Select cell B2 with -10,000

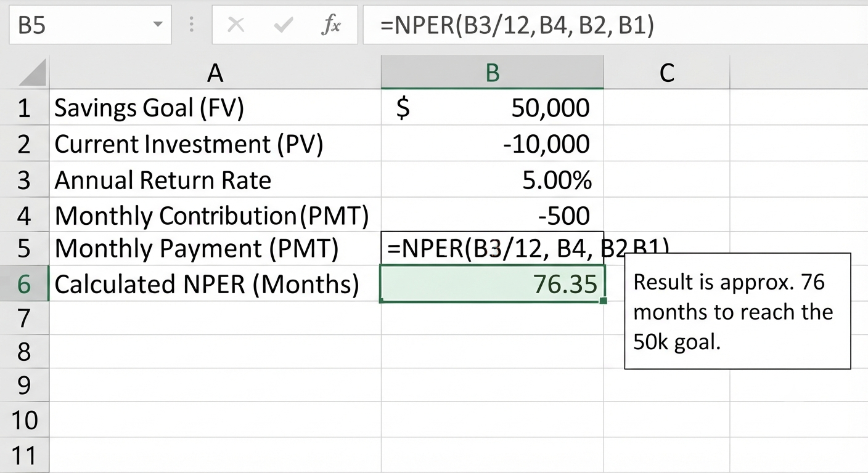[492, 144]
